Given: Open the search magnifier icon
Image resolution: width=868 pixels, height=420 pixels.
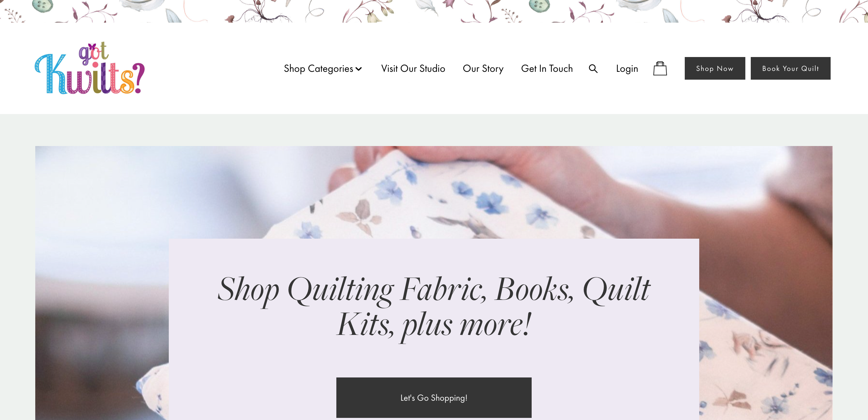Looking at the screenshot, I should (593, 68).
